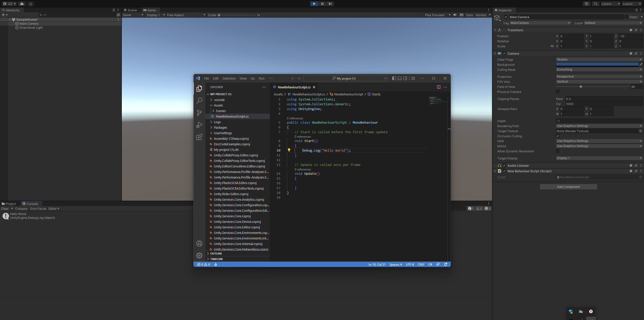Open Run and Debug in VS Code sidebar
The width and height of the screenshot is (644, 320).
click(199, 125)
